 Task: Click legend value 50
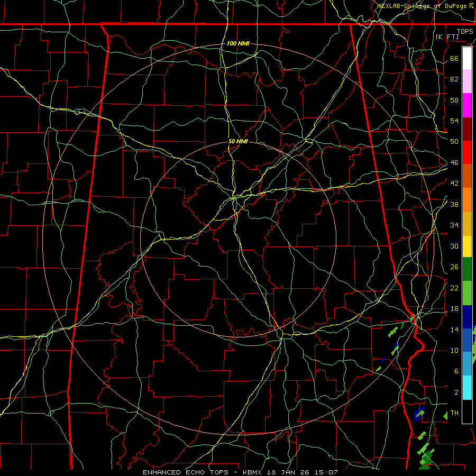point(454,141)
